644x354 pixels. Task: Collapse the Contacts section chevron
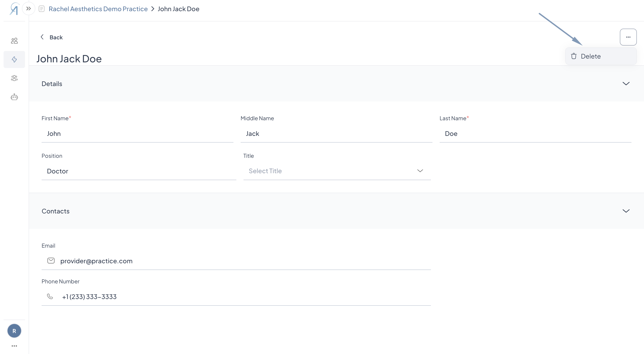626,211
